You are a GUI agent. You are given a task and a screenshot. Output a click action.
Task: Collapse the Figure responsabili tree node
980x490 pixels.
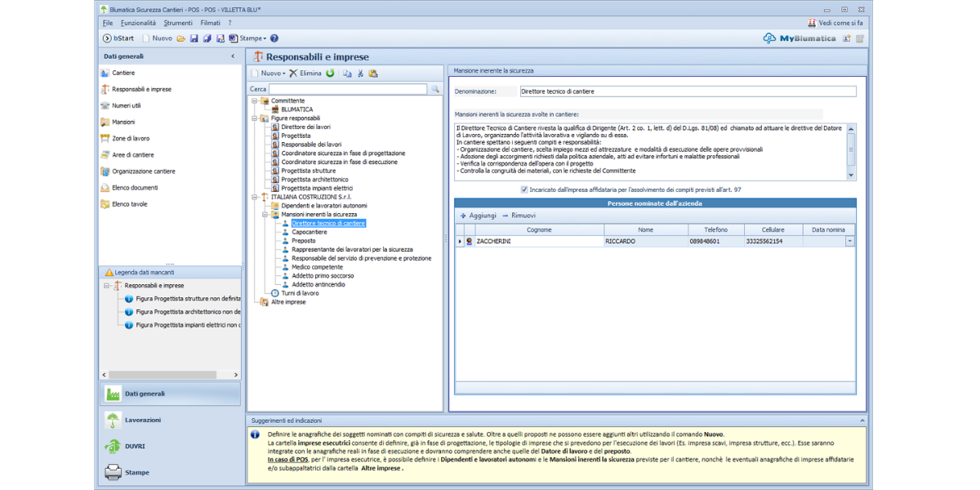pos(255,118)
